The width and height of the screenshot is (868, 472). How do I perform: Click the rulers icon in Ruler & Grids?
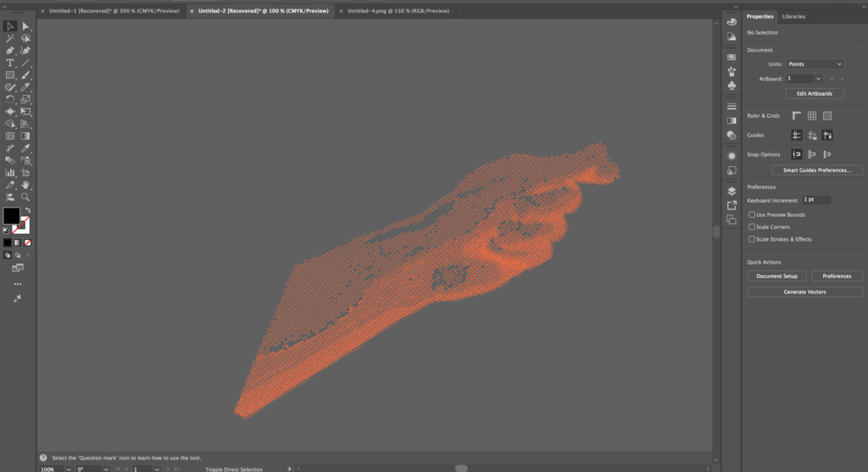(x=796, y=115)
